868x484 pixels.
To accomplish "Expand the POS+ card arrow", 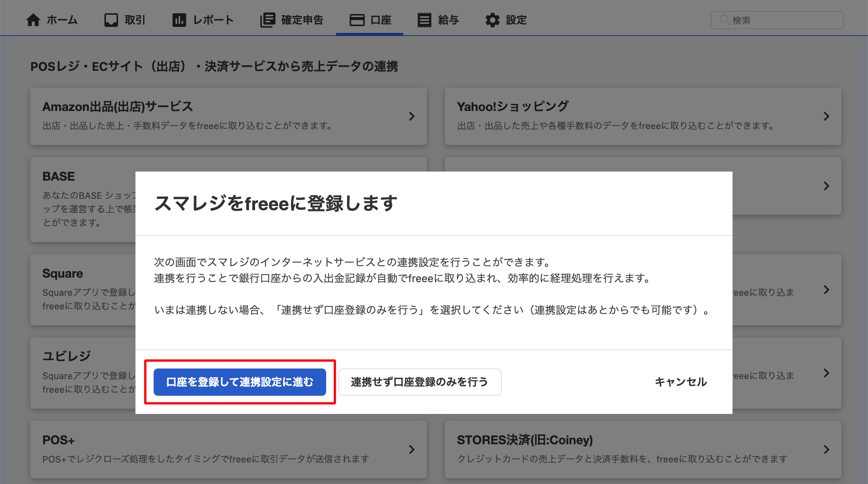I will (x=412, y=450).
